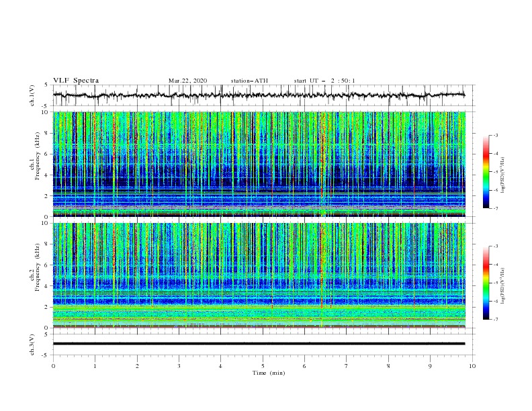Click time axis tick label "7"
Image resolution: width=532 pixels, height=411 pixels.
tap(347, 366)
